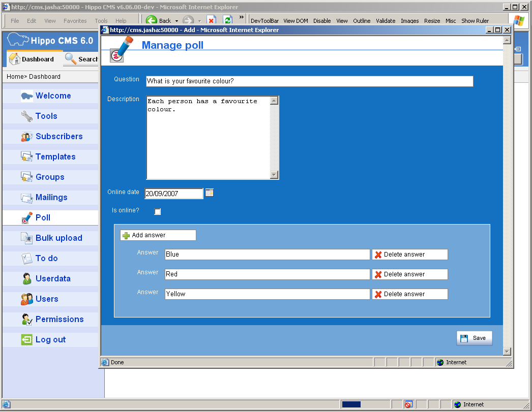Toggle the 'Is online?' checkbox
The width and height of the screenshot is (532, 412).
pyautogui.click(x=158, y=211)
